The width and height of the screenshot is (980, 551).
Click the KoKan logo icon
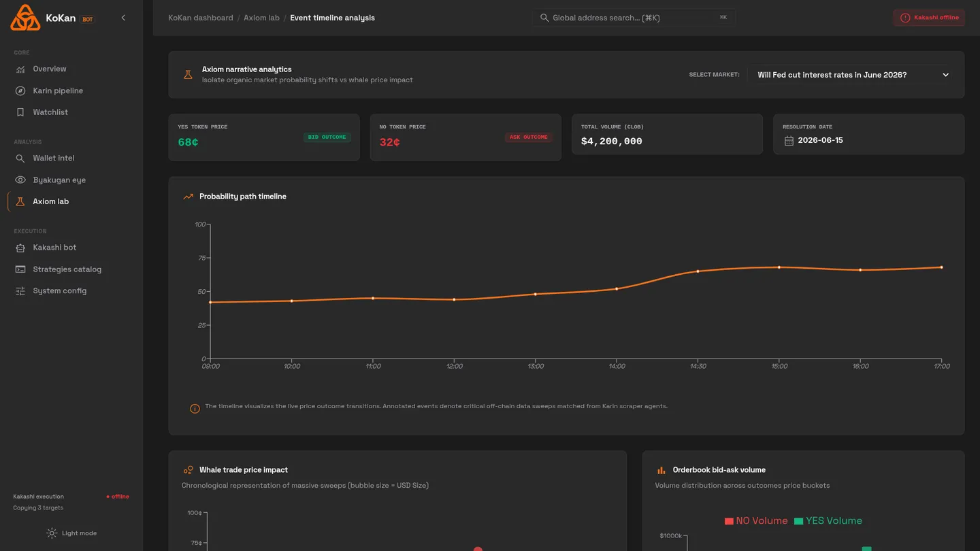click(x=25, y=18)
